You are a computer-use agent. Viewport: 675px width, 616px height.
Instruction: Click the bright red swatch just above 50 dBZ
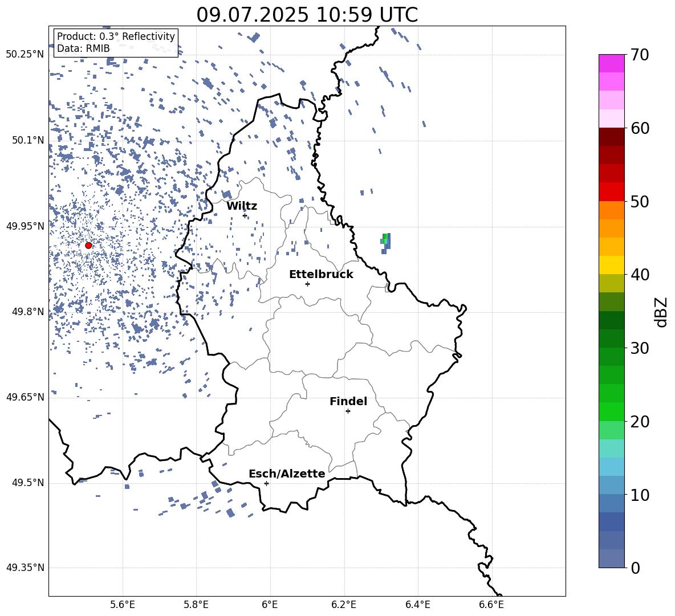click(611, 192)
